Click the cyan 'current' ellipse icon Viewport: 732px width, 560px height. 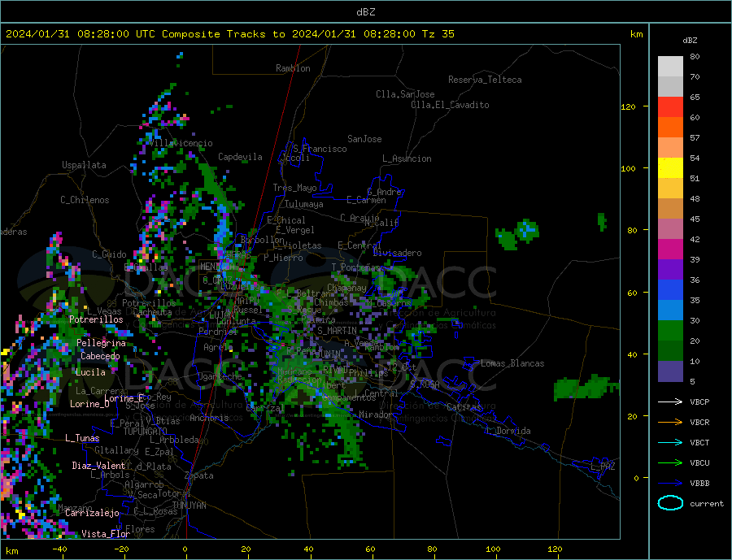click(x=670, y=503)
